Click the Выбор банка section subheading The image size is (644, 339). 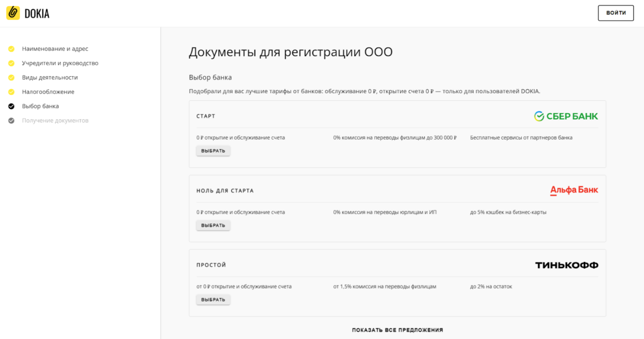[210, 78]
